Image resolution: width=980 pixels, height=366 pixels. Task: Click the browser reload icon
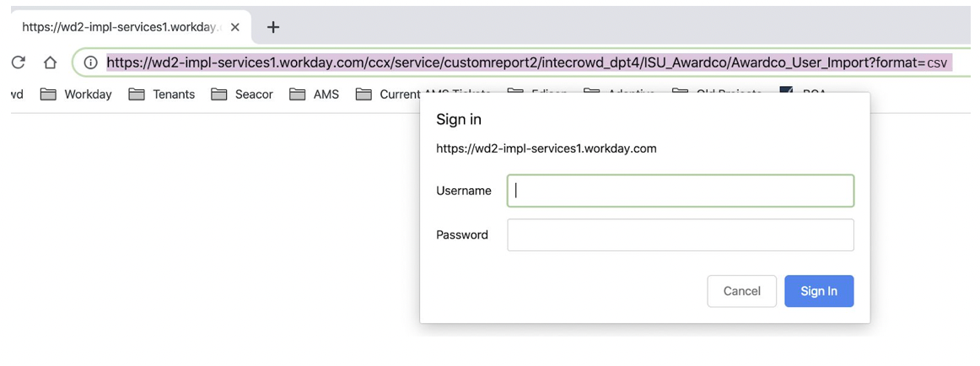click(18, 62)
